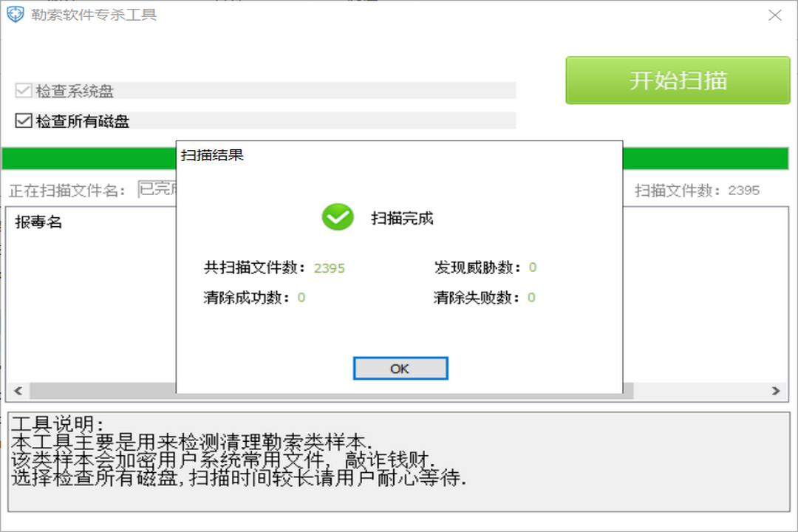Toggle the 检查所有磁盘 checkbox

pos(22,120)
